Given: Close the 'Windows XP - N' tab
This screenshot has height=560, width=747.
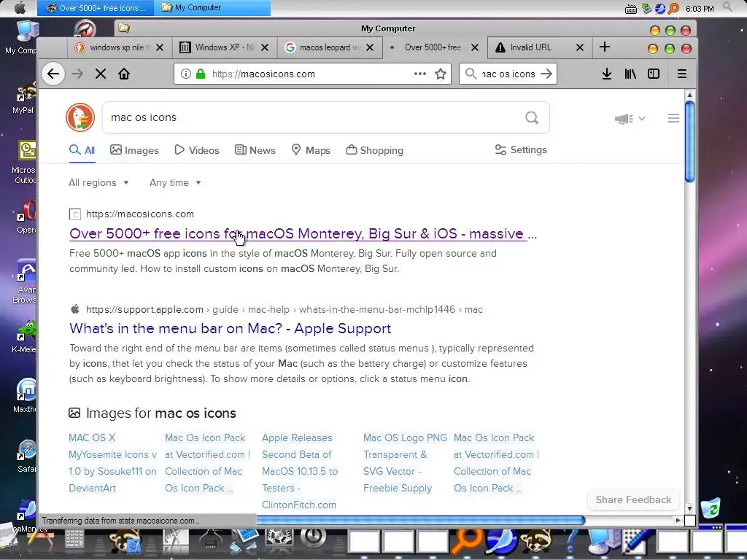Looking at the screenshot, I should point(265,47).
